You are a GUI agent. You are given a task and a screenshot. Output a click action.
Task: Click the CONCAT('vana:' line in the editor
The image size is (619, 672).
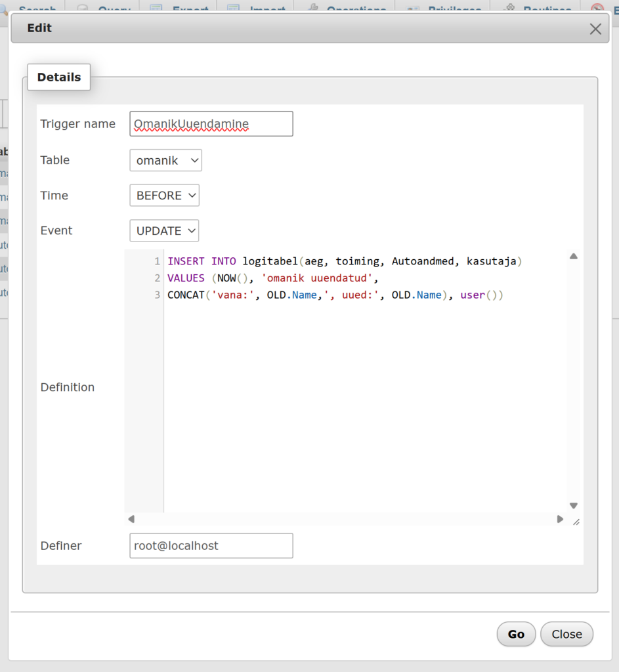tap(335, 295)
